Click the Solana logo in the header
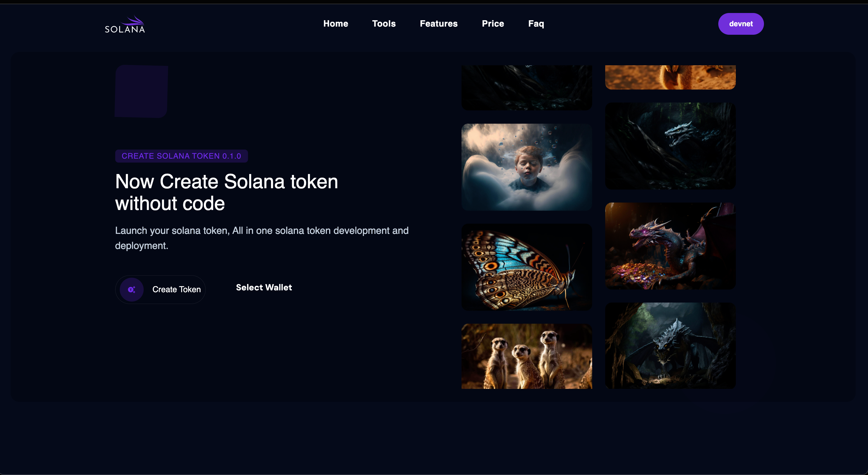 [124, 24]
